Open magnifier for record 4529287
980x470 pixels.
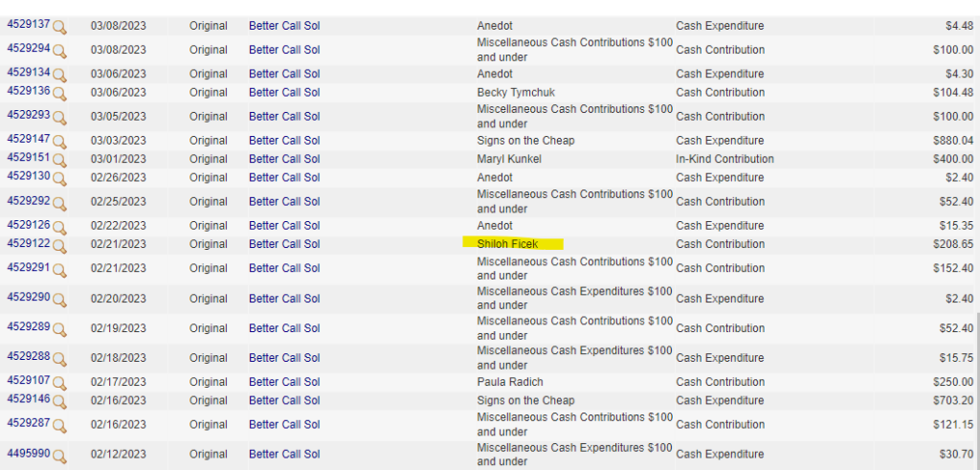coord(60,426)
